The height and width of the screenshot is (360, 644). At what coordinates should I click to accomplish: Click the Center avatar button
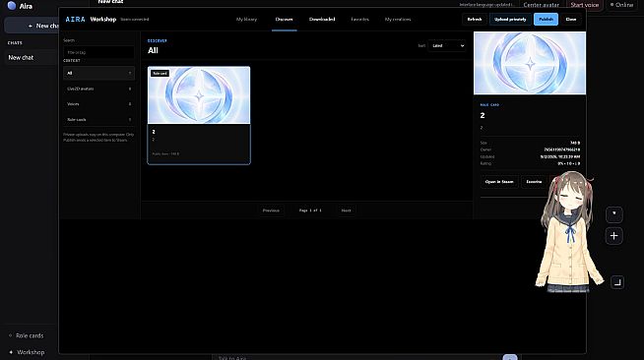pos(541,5)
